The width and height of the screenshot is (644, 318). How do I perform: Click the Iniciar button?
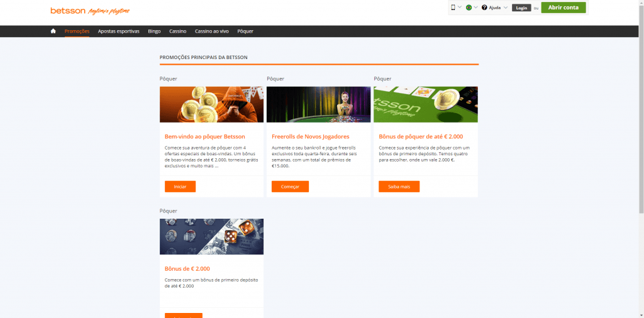pyautogui.click(x=180, y=186)
